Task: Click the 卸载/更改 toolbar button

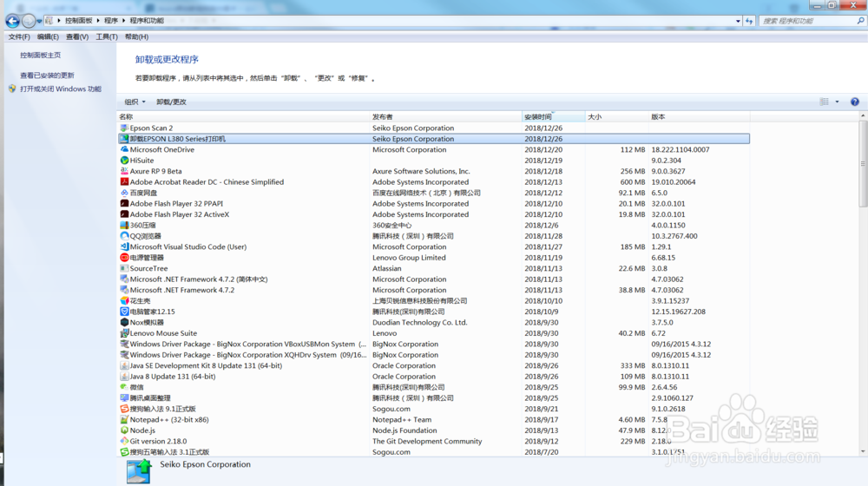Action: click(172, 102)
